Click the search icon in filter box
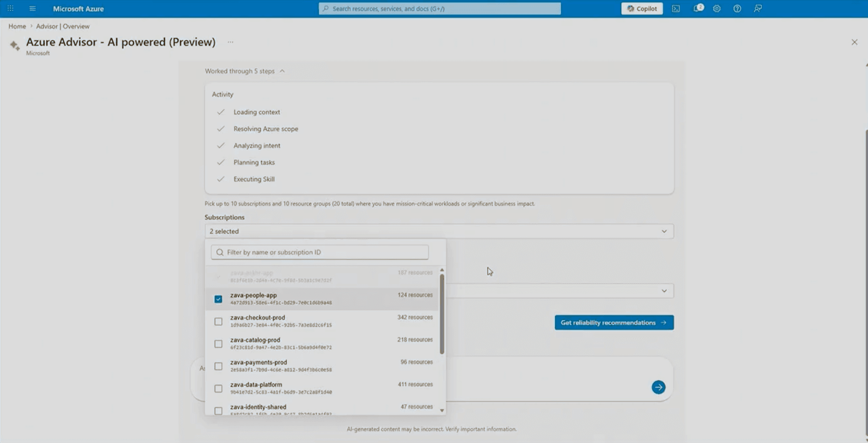 click(220, 253)
